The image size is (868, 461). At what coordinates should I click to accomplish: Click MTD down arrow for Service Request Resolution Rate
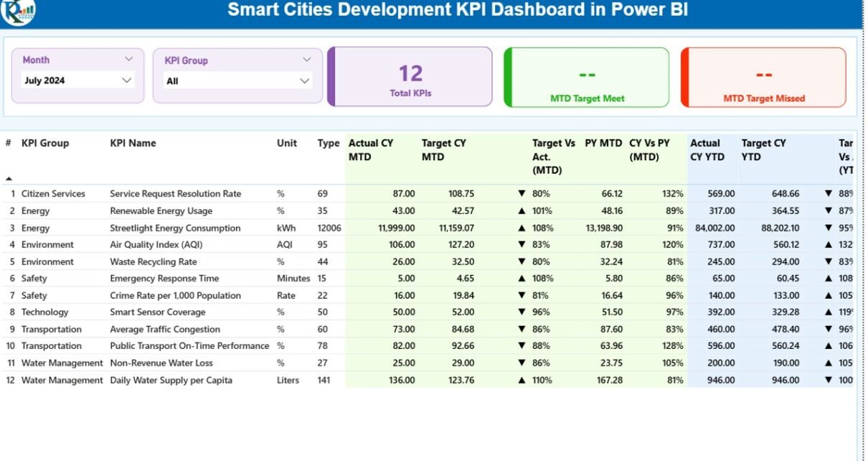(x=522, y=194)
